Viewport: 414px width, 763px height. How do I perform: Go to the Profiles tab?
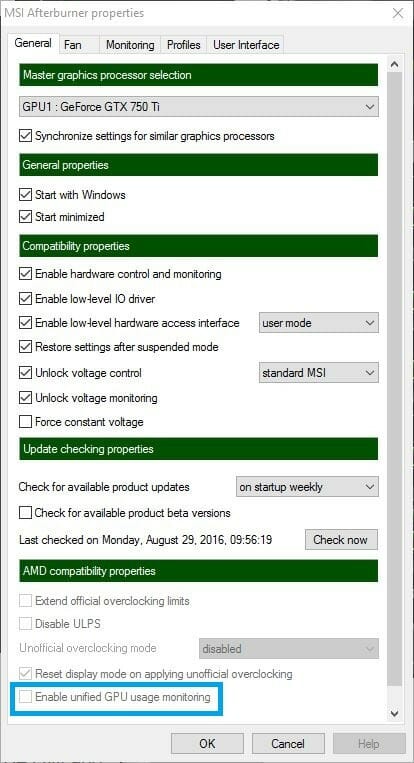coord(183,45)
